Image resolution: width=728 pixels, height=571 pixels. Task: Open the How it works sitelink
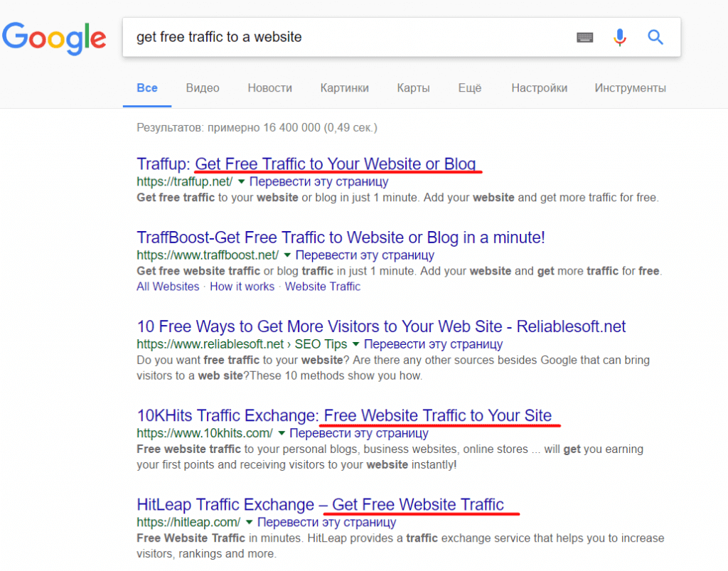[x=242, y=287]
